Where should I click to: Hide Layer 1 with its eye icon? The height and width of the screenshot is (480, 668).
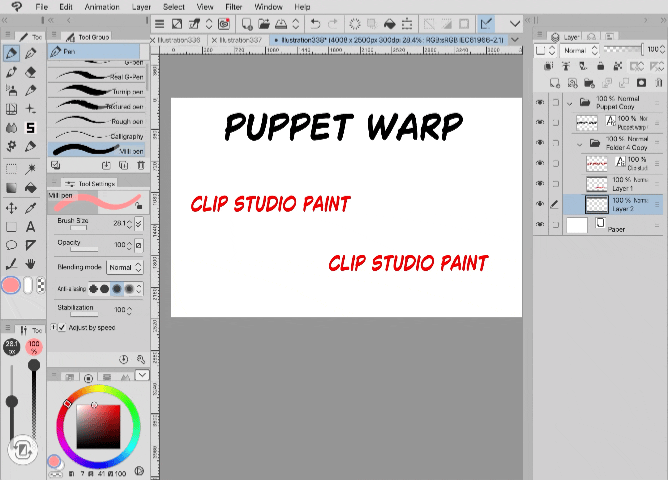pos(540,183)
